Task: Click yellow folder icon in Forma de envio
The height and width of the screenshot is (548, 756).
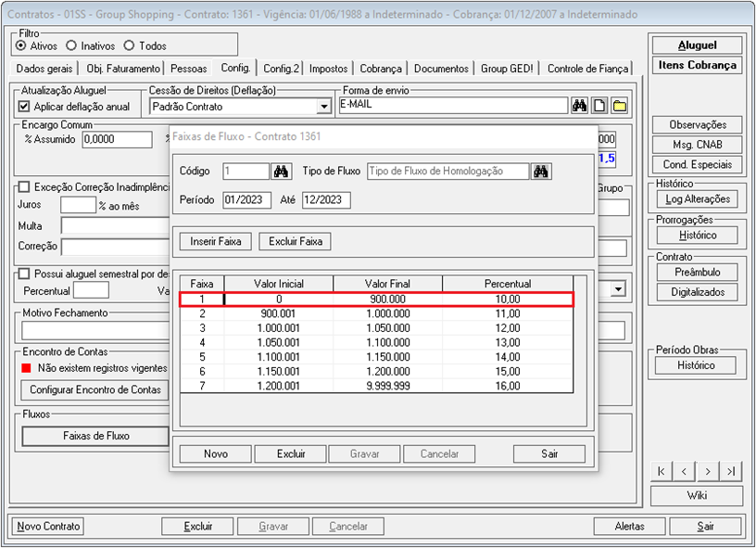Action: tap(619, 107)
